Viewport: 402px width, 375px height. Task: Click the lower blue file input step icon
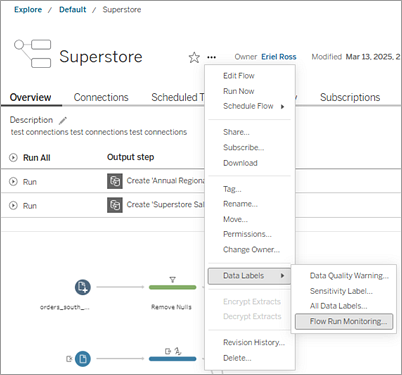82,359
